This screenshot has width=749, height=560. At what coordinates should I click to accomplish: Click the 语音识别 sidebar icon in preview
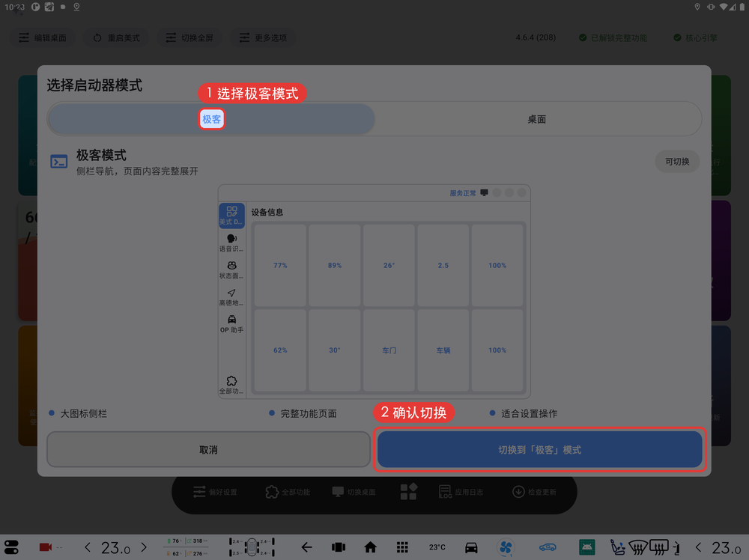pyautogui.click(x=231, y=243)
